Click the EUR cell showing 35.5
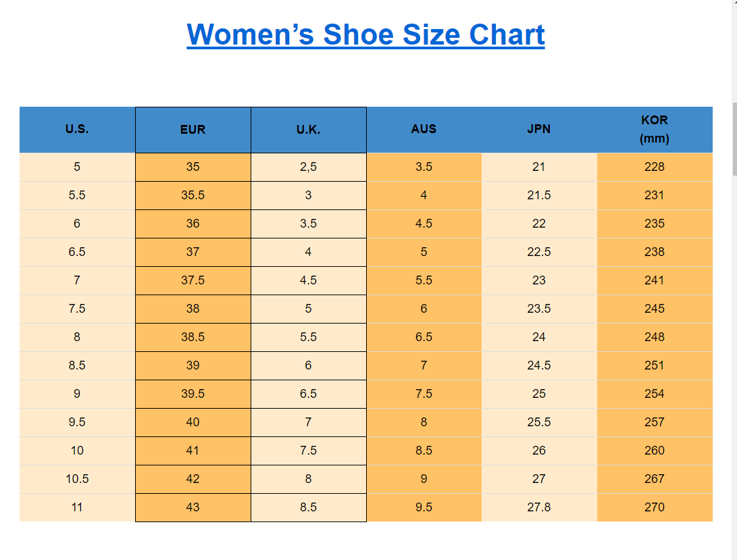The image size is (737, 560). pyautogui.click(x=193, y=195)
